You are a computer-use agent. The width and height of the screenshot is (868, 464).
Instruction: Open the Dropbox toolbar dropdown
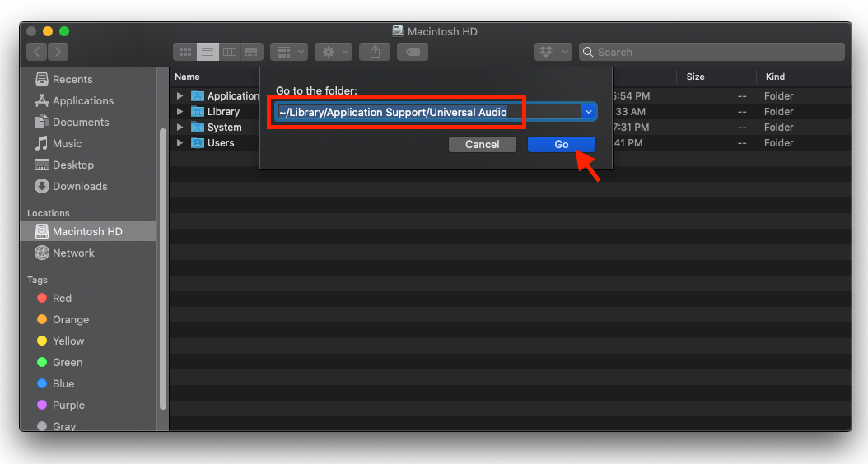coord(553,52)
